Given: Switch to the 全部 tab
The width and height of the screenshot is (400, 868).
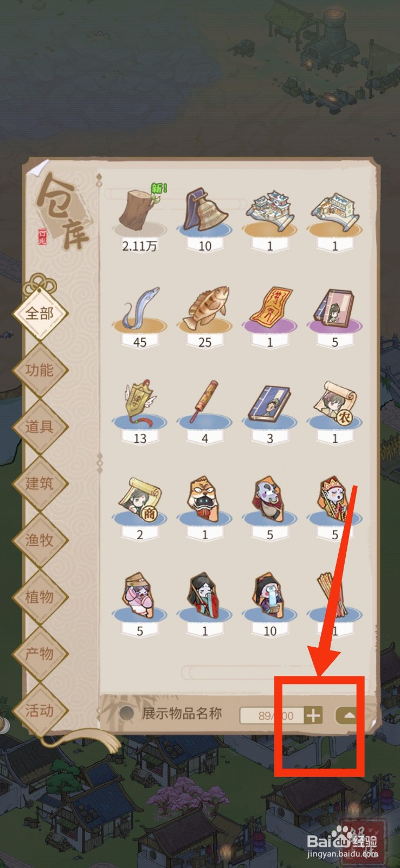Looking at the screenshot, I should point(40,313).
